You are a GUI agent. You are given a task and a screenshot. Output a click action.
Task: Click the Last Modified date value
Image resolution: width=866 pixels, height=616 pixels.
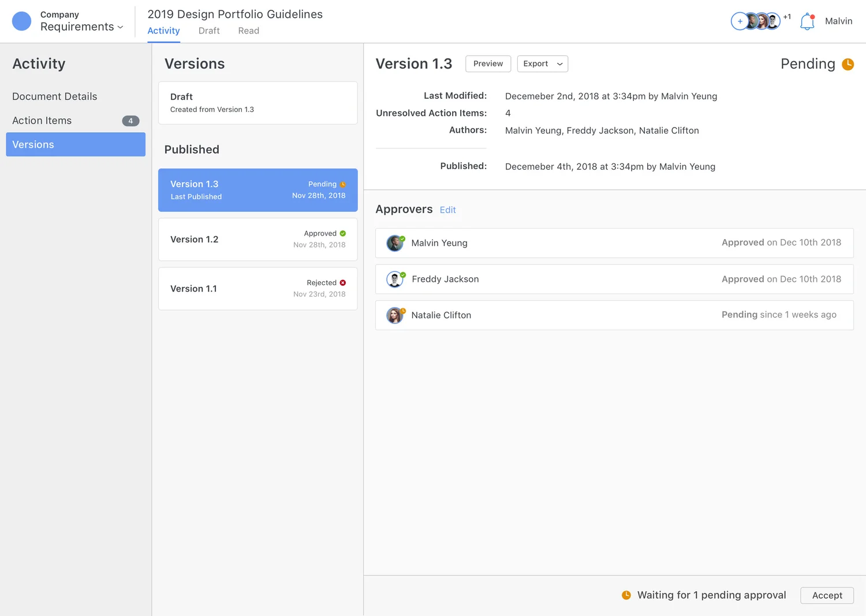(x=611, y=96)
